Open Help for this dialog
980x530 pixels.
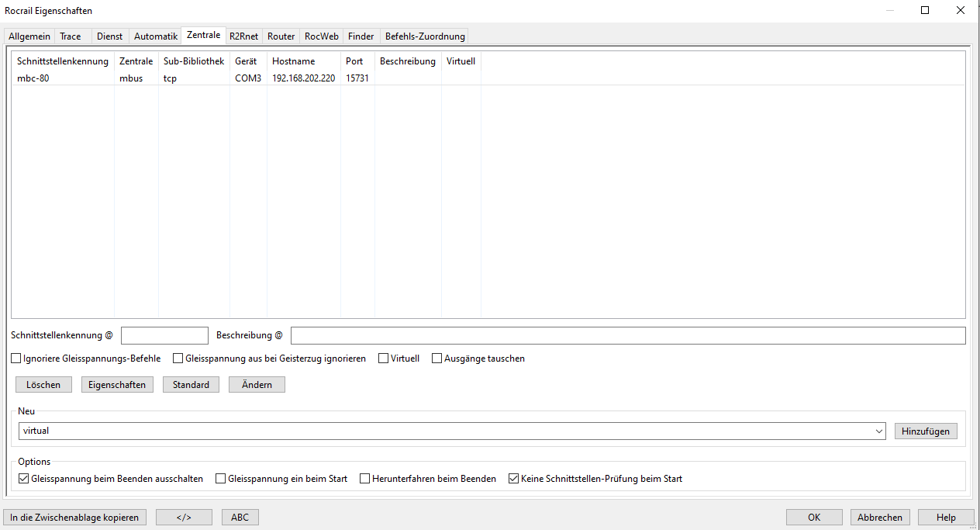[946, 517]
